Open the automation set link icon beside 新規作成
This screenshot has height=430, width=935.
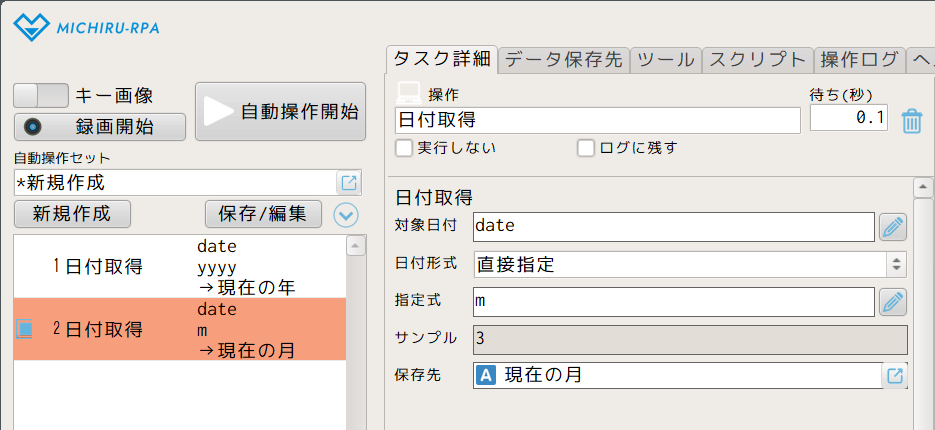coord(349,183)
